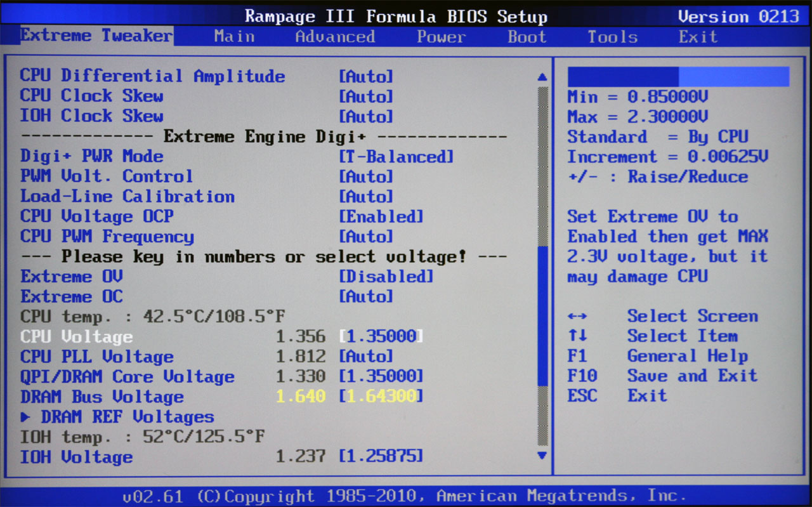The image size is (812, 507).
Task: Click the IOH temp. reading line
Action: [143, 437]
